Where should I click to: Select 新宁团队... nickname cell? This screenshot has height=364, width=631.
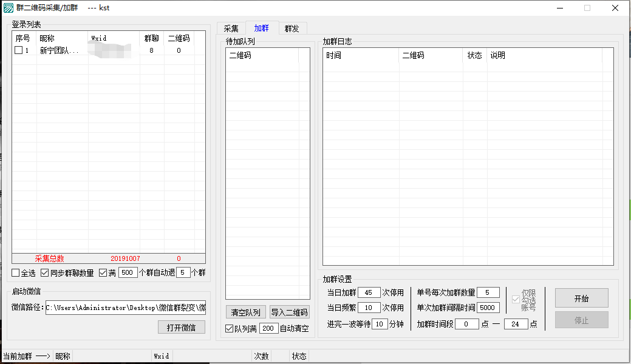(60, 51)
